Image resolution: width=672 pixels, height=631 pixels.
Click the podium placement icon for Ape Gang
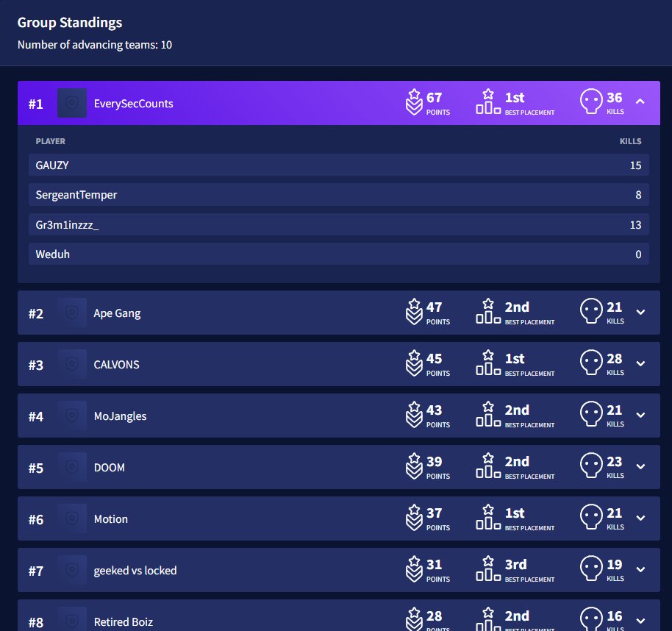coord(488,311)
